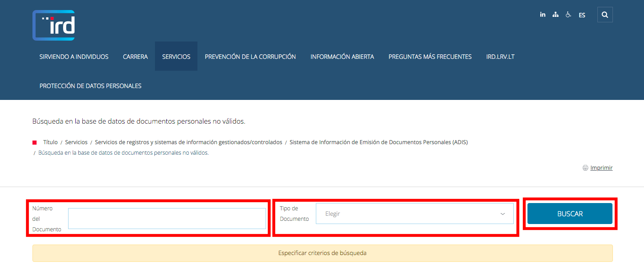Open Sirviendo a Individuos menu
Screen dimensions: 644x266
[74, 57]
